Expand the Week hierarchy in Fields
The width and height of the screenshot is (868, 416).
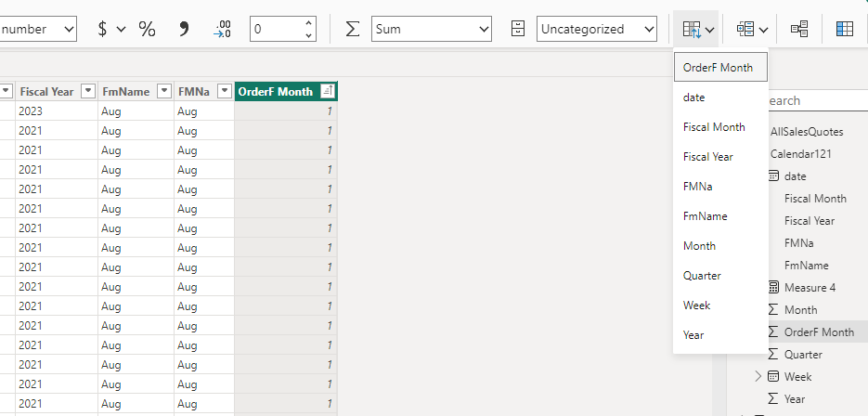[x=758, y=377]
